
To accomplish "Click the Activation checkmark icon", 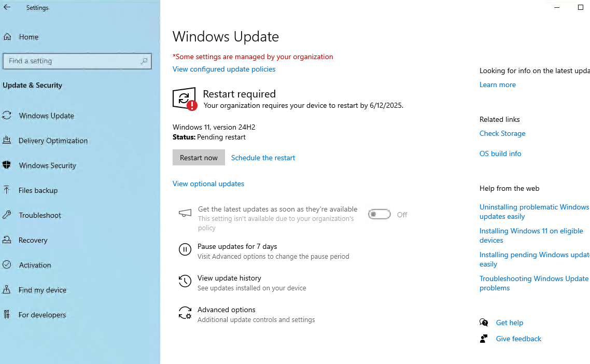I will tap(7, 264).
